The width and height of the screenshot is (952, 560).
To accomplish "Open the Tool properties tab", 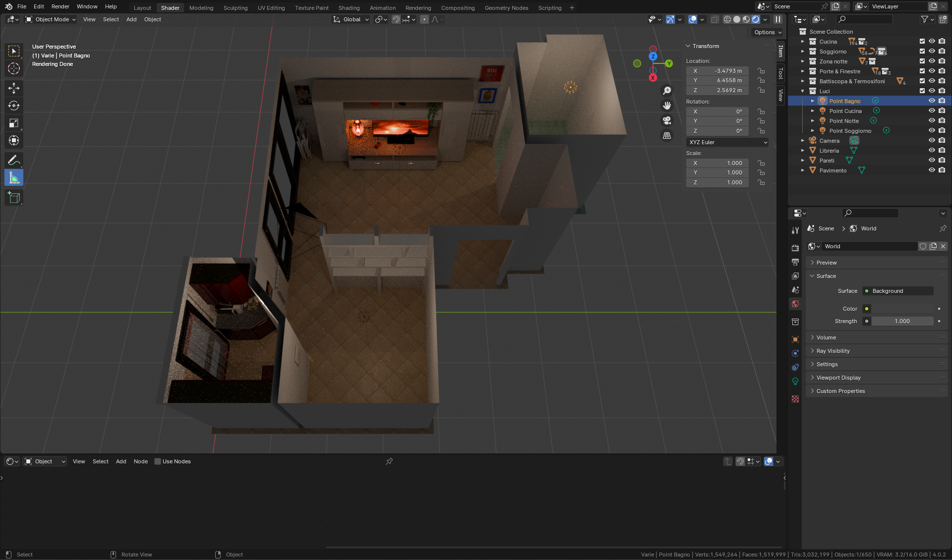I will point(795,230).
